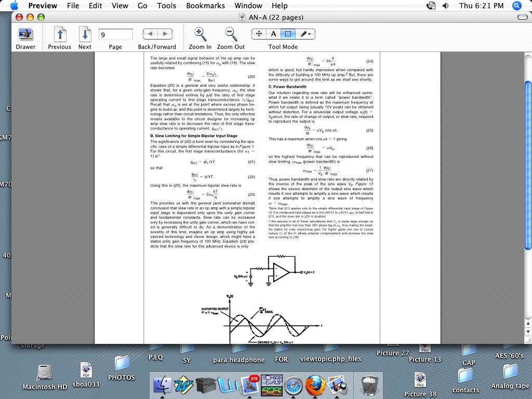
Task: Click the Forward navigation arrow
Action: pyautogui.click(x=165, y=34)
